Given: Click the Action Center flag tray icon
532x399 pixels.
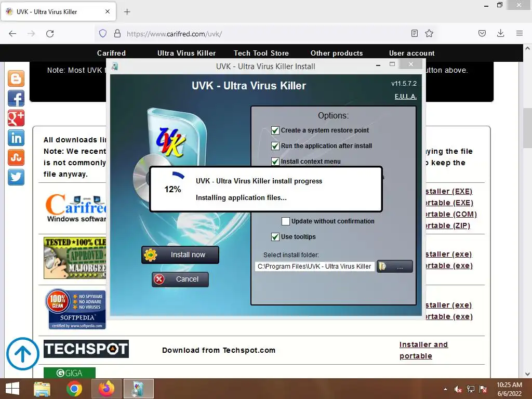Looking at the screenshot, I should (x=483, y=389).
